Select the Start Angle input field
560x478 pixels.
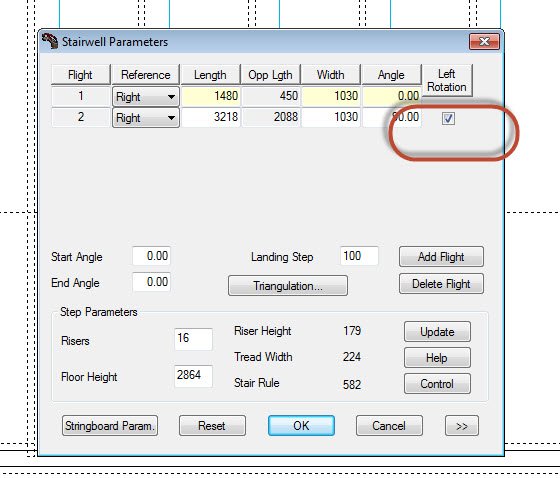(151, 256)
